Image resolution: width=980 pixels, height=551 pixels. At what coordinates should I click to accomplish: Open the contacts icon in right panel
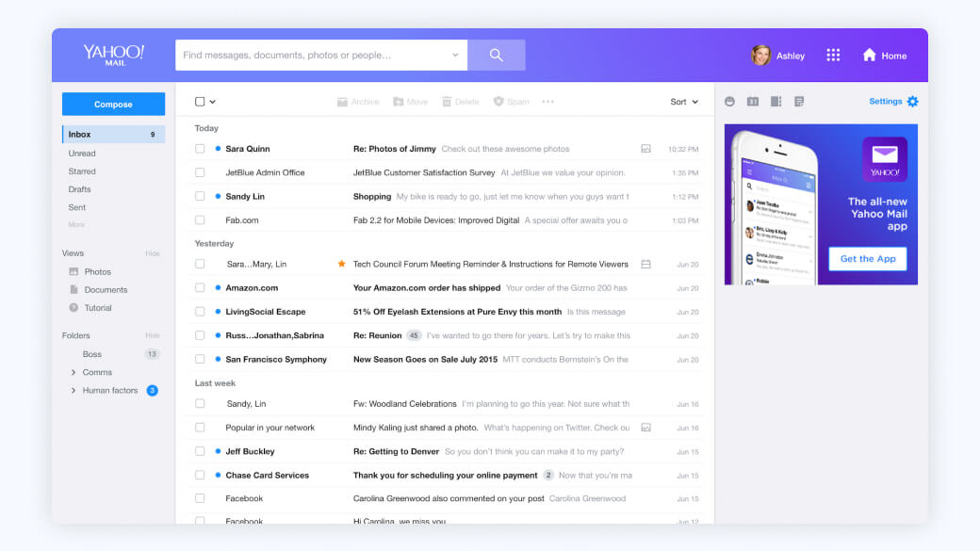click(x=729, y=101)
